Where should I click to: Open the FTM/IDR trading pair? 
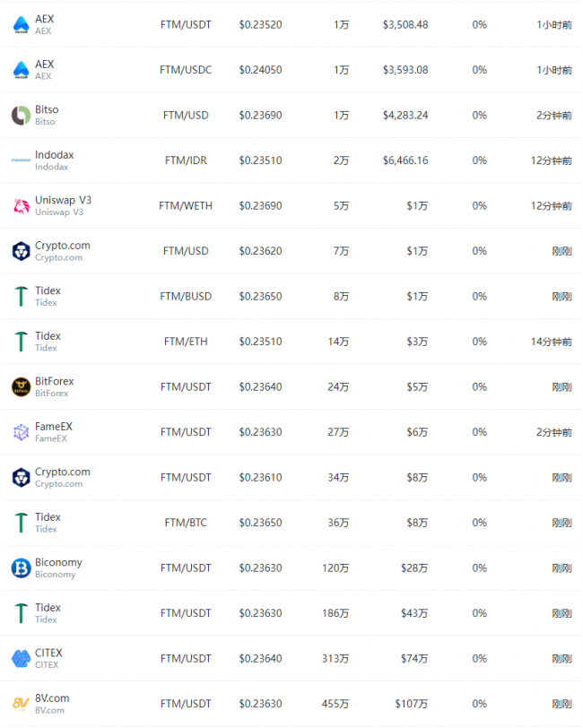click(186, 160)
